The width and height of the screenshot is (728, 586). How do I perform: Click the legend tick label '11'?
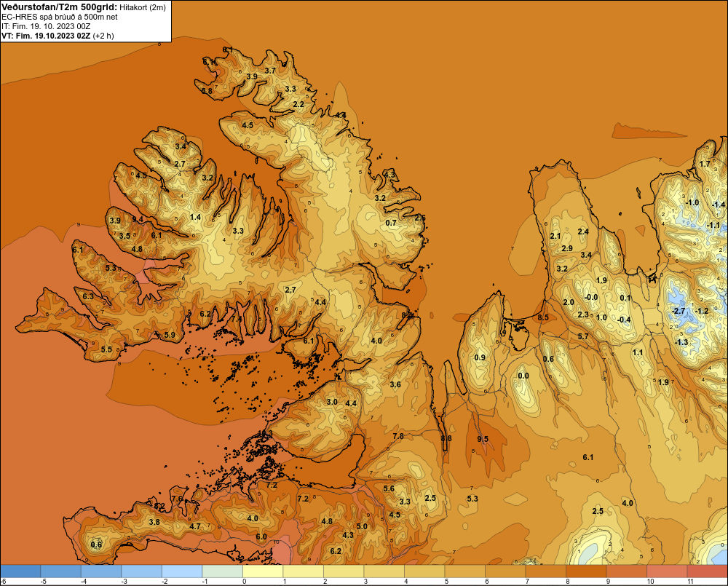(x=690, y=582)
